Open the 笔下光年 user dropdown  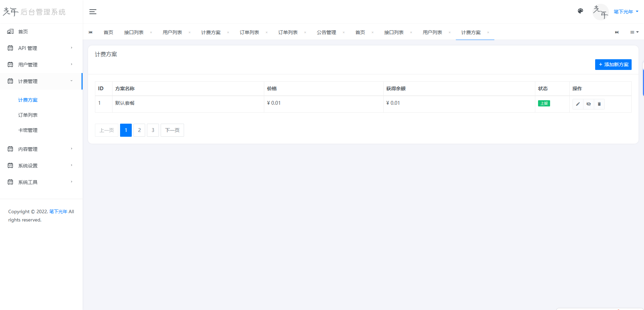(626, 12)
